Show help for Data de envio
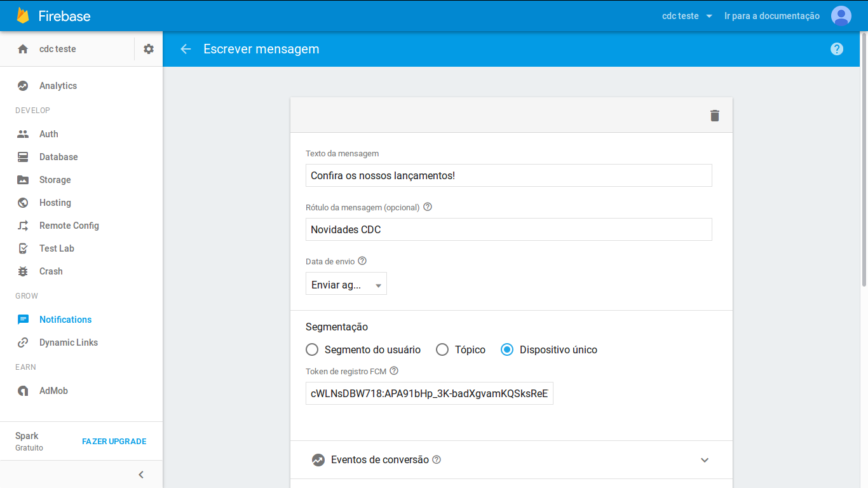Viewport: 868px width, 488px height. (362, 261)
